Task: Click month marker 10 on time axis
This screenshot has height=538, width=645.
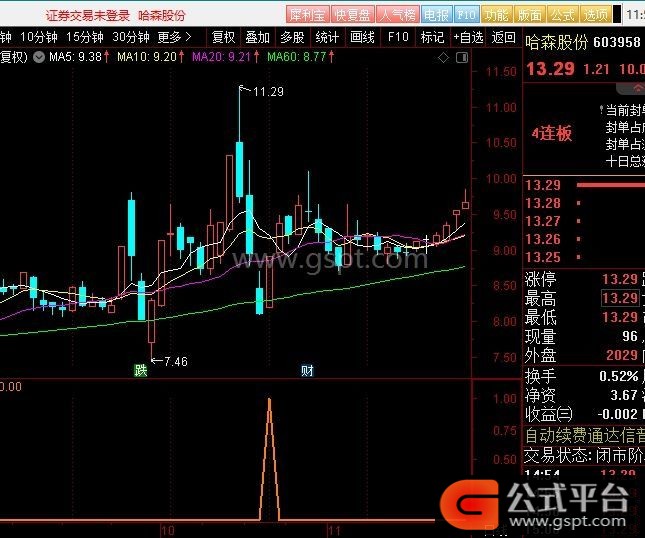Action: point(167,531)
